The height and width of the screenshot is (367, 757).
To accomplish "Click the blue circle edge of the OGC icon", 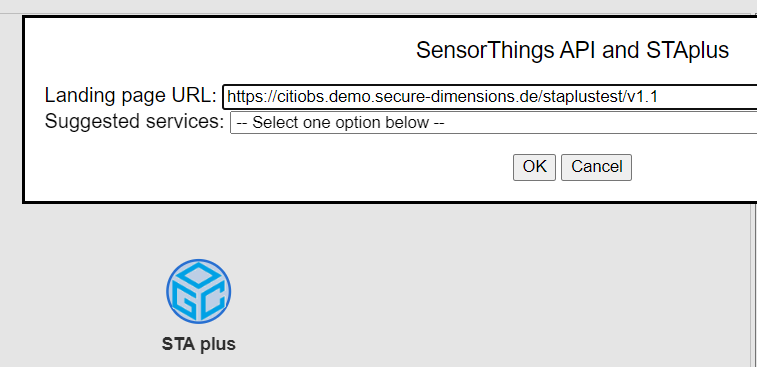I will click(168, 292).
